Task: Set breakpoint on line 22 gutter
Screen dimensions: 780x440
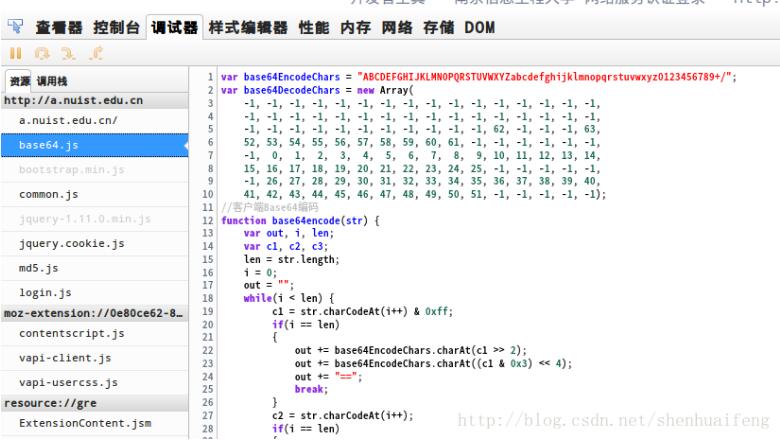Action: 208,351
